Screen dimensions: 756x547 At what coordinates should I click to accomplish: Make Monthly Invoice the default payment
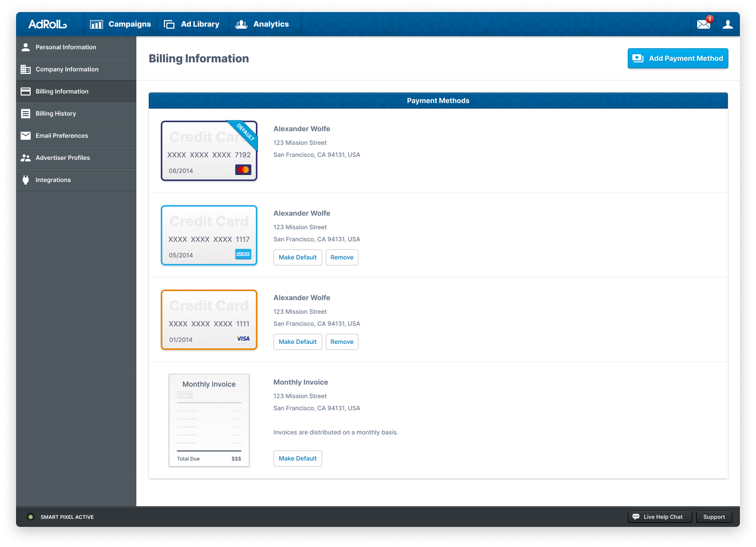pos(298,459)
